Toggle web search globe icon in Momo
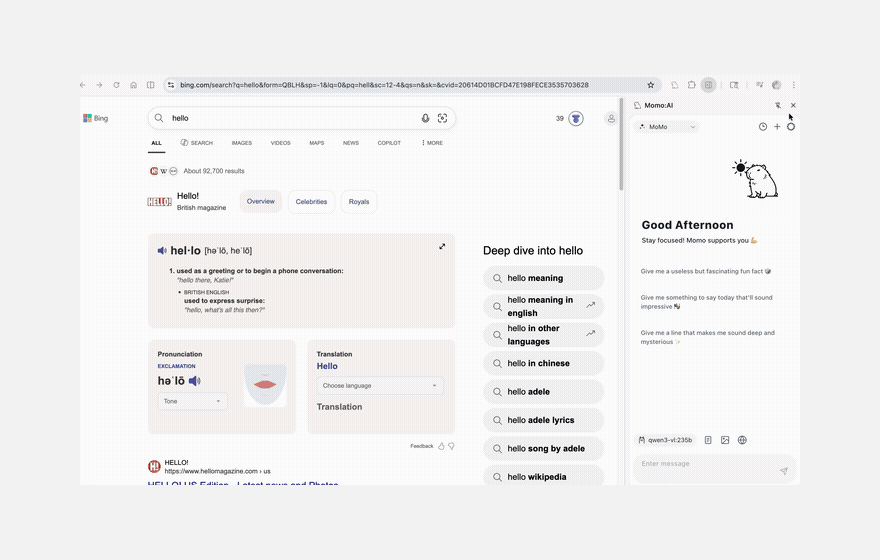The height and width of the screenshot is (560, 880). point(742,440)
